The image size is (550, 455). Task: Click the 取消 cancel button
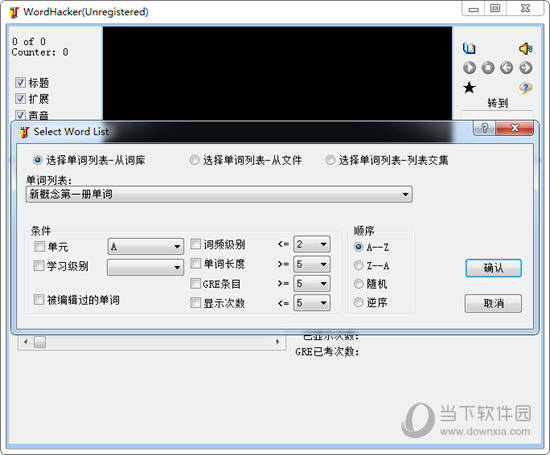tap(493, 303)
